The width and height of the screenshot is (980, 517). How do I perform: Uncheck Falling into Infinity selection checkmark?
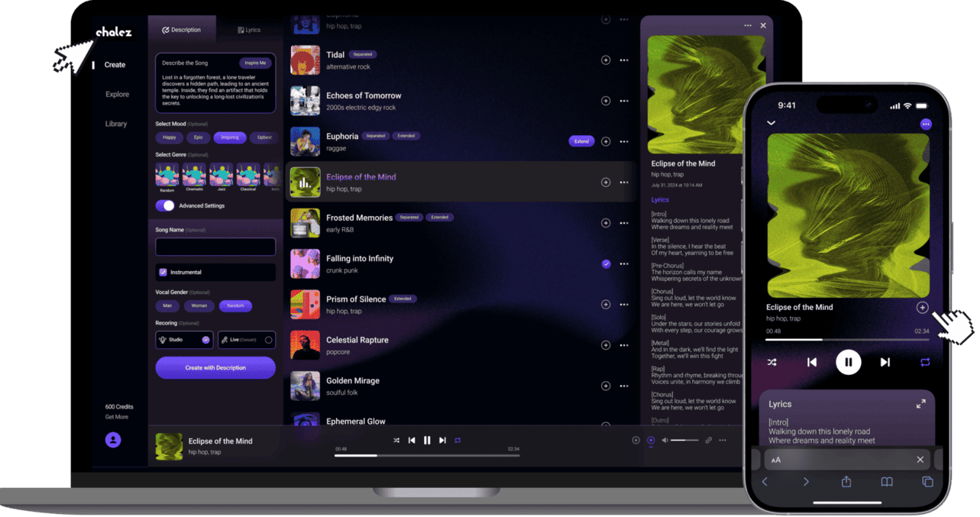tap(606, 264)
